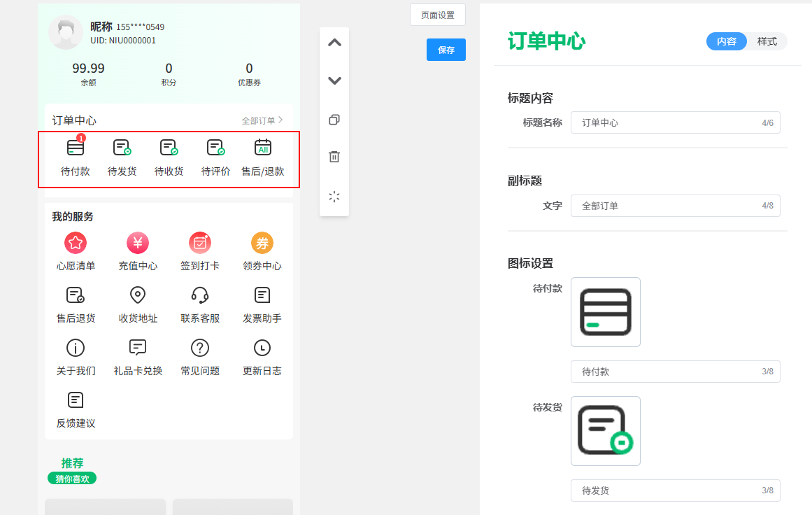
Task: Move component down with chevron arrow
Action: pyautogui.click(x=334, y=80)
